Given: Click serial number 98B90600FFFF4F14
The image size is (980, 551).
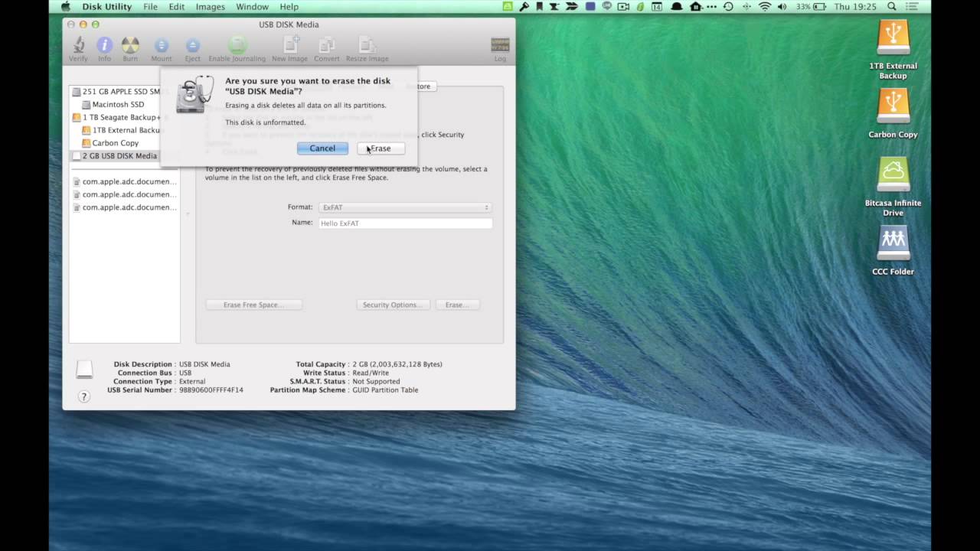Looking at the screenshot, I should click(x=211, y=390).
